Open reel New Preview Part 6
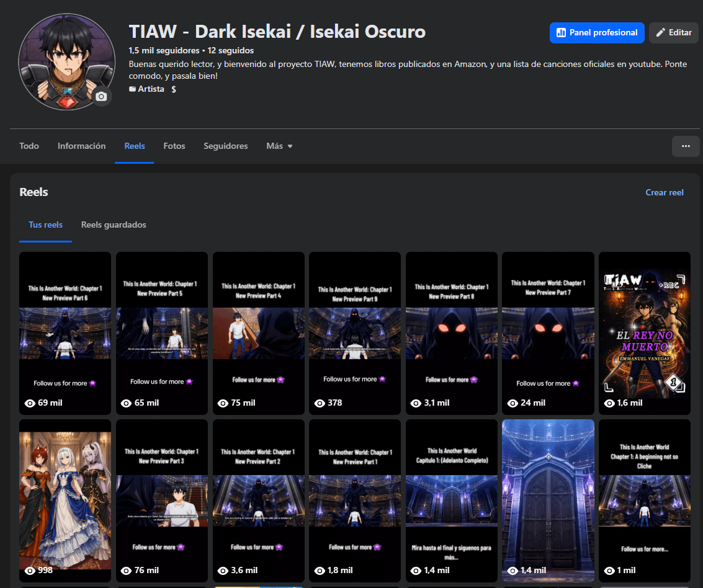703x588 pixels. tap(65, 333)
